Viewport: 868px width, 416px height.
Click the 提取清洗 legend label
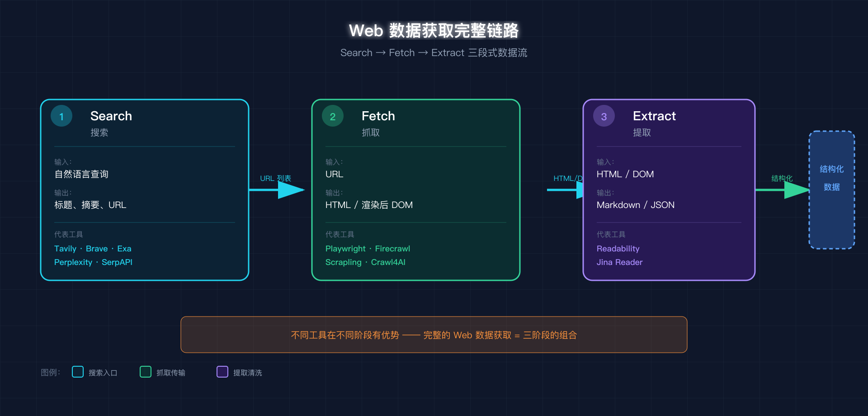[x=248, y=373]
